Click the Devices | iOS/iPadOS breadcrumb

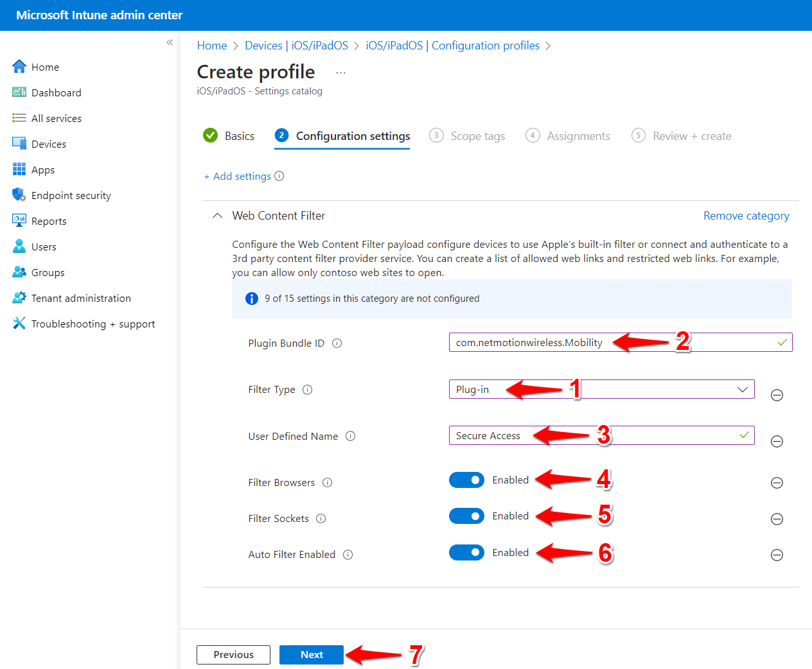297,46
